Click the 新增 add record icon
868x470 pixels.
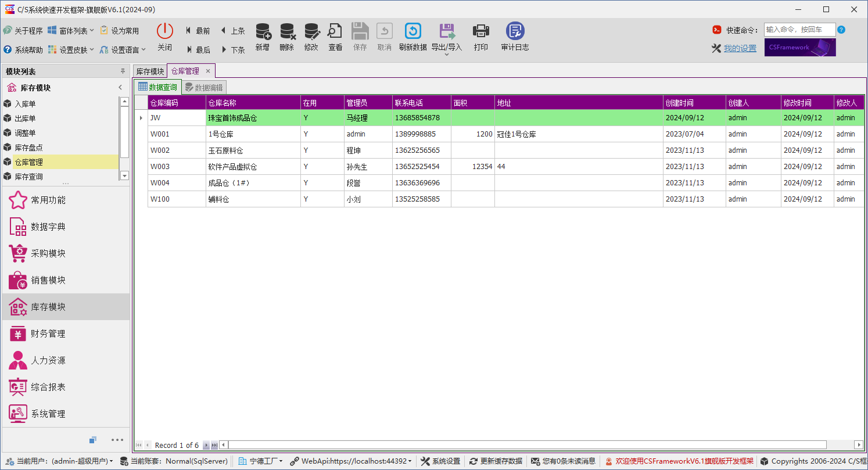click(263, 31)
